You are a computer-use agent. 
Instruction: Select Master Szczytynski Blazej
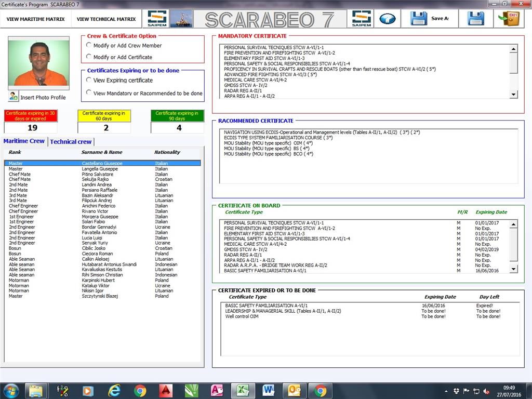coord(102,296)
